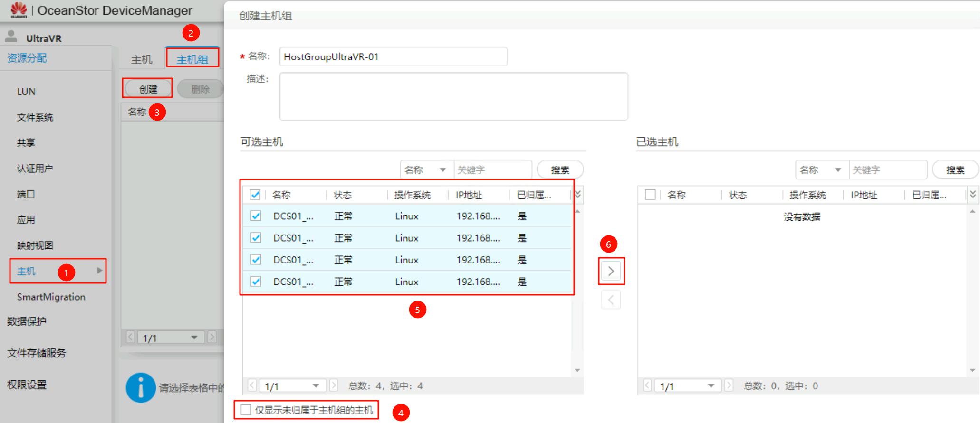Open the 名称 search filter dropdown for available hosts
Screen dimensions: 980x423
(426, 169)
